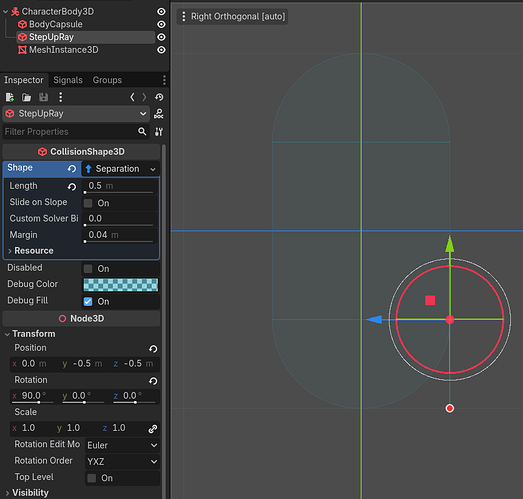The image size is (523, 499).
Task: Open extra resource options menu
Action: [60, 97]
